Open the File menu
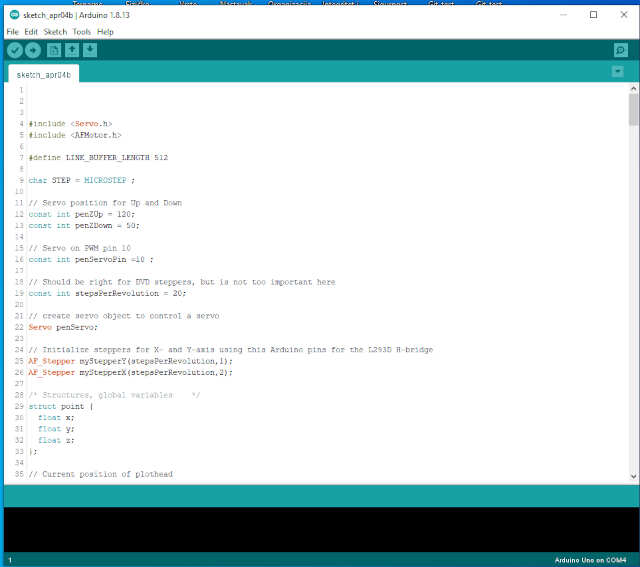This screenshot has height=567, width=640. click(x=12, y=32)
